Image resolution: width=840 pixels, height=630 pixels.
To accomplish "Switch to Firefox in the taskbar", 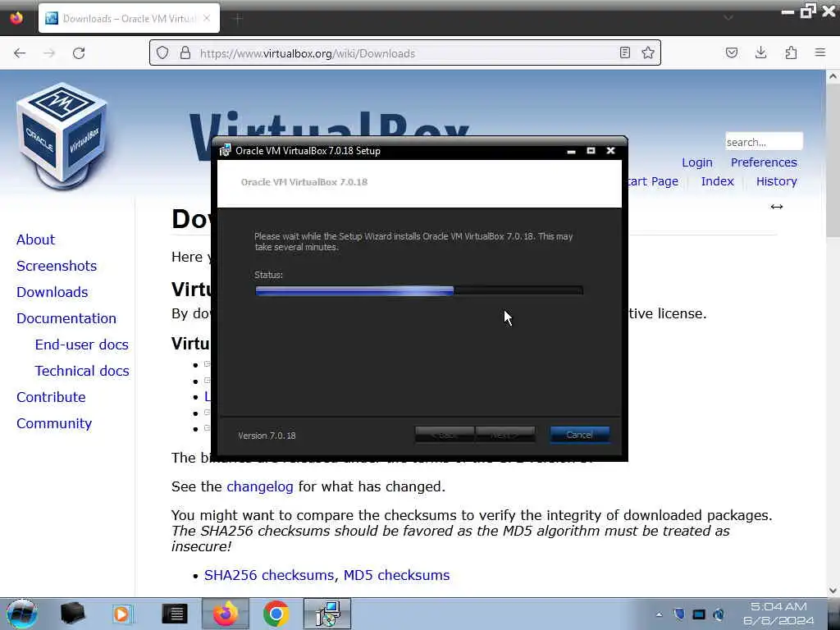I will point(226,614).
